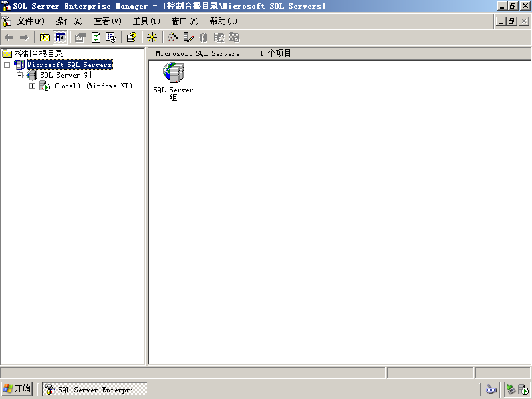Click the keyboard input language tray icon
532x399 pixels.
[491, 389]
